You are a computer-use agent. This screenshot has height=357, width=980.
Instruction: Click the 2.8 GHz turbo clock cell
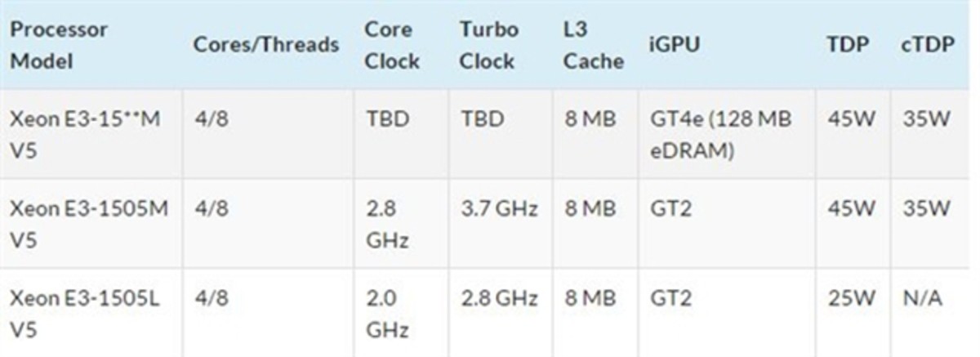pos(498,299)
